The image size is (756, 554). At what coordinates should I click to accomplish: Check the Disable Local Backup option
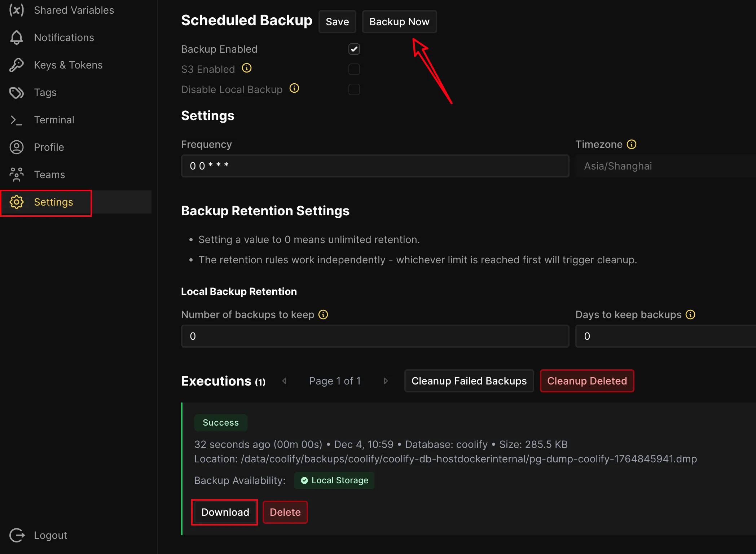(x=354, y=89)
